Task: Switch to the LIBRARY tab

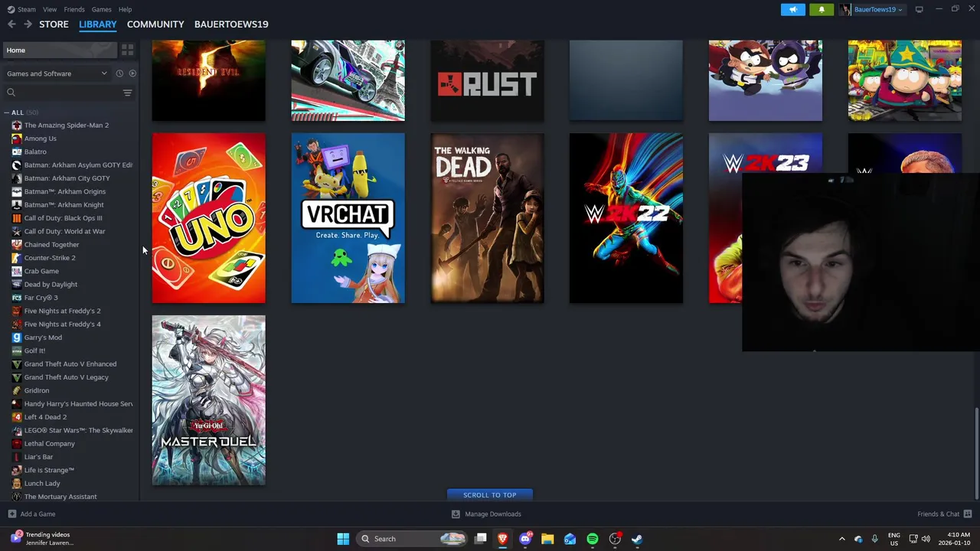Action: coord(98,24)
